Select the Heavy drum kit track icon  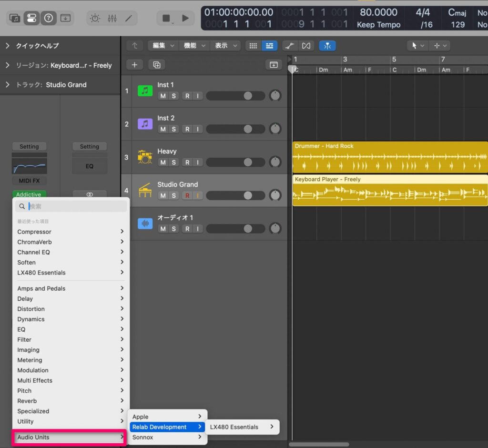coord(145,157)
